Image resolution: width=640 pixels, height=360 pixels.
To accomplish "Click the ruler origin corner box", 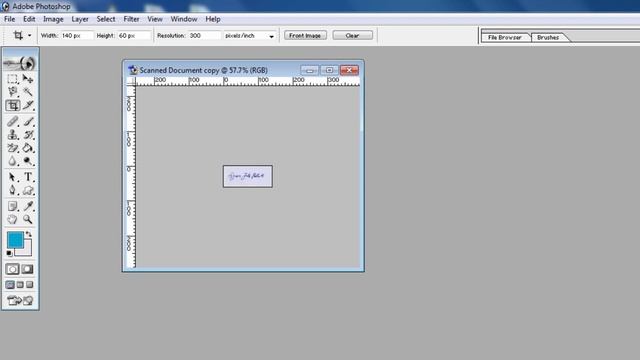I will pyautogui.click(x=131, y=81).
